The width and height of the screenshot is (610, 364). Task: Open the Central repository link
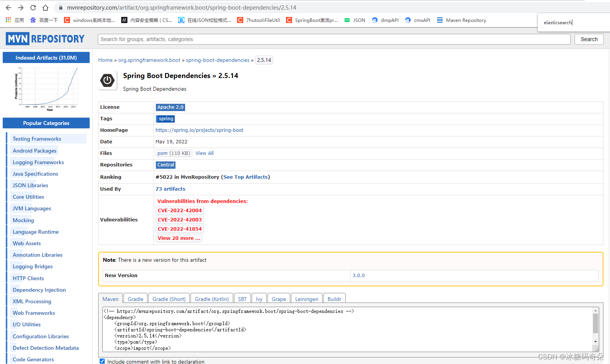pyautogui.click(x=165, y=165)
